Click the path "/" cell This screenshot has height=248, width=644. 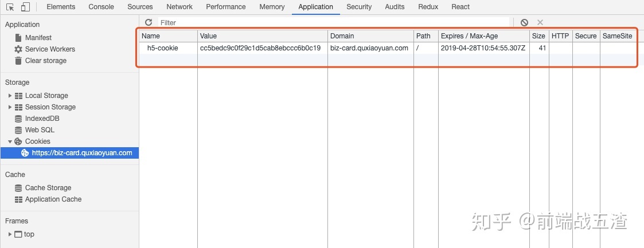(x=426, y=48)
